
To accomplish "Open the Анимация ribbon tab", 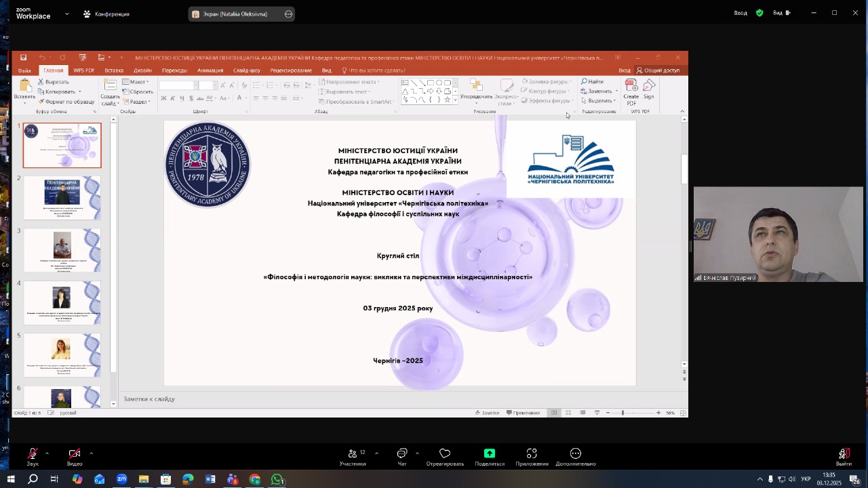I will (210, 70).
